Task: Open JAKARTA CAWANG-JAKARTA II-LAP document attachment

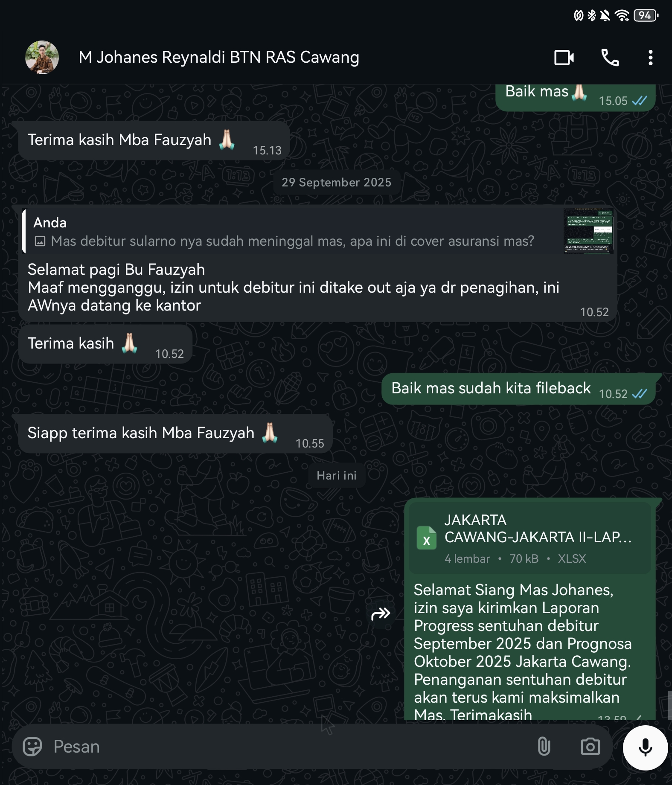Action: (537, 538)
